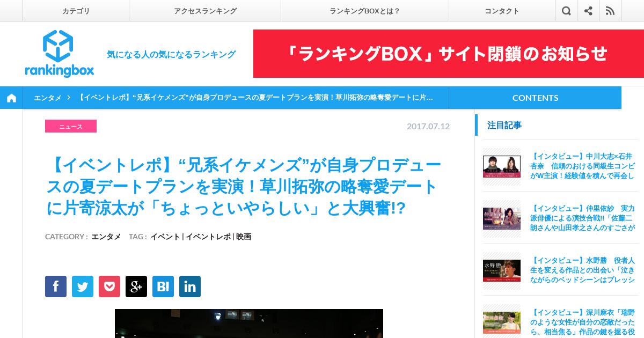Screen dimensions: 644x338
Task: Open the 映画 tag link
Action: pyautogui.click(x=244, y=237)
